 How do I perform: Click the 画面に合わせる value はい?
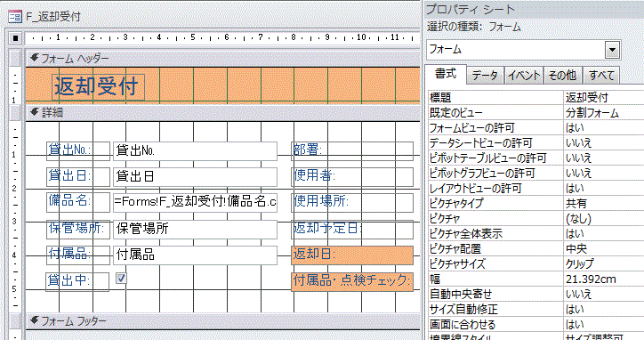point(603,324)
